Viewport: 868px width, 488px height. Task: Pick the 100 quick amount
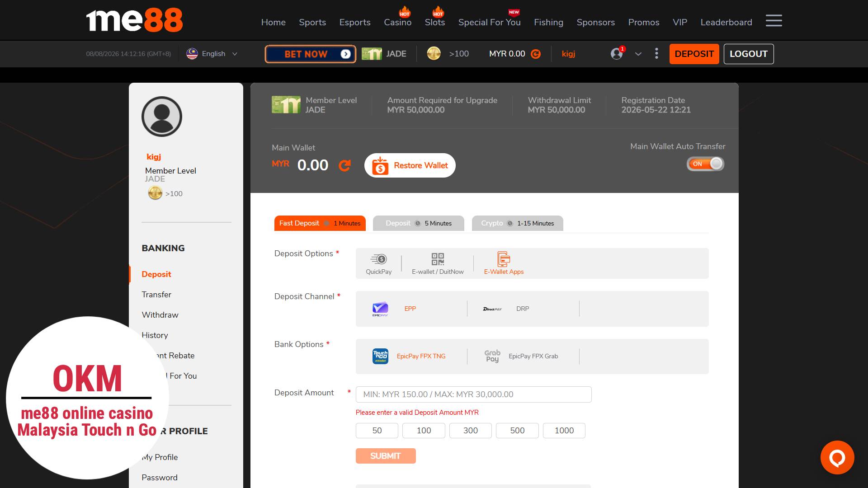(x=424, y=431)
